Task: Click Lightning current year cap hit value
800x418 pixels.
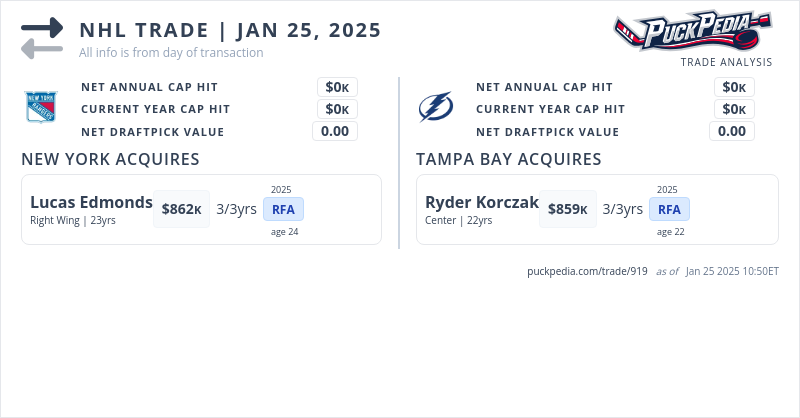Action: (x=734, y=109)
